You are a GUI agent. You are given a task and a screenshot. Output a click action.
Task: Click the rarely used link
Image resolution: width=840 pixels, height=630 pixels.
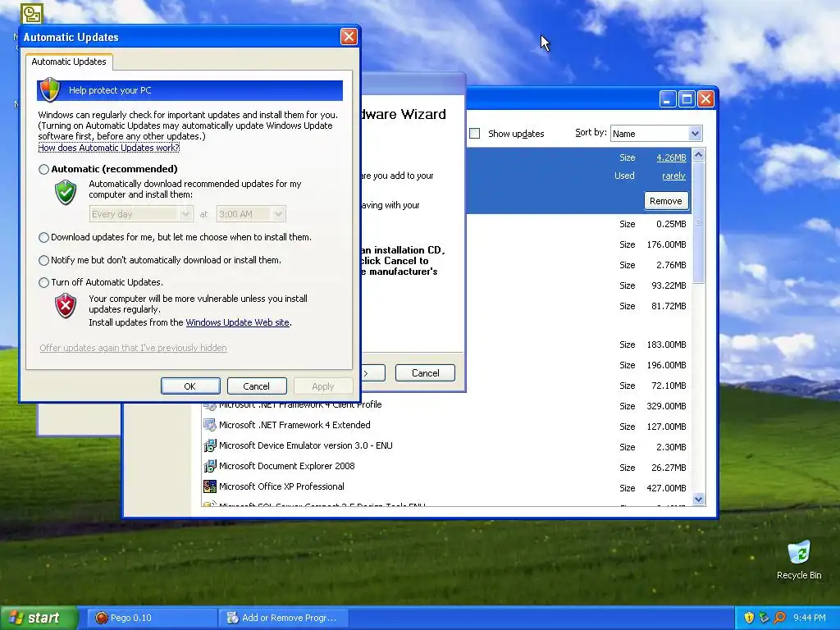point(674,176)
